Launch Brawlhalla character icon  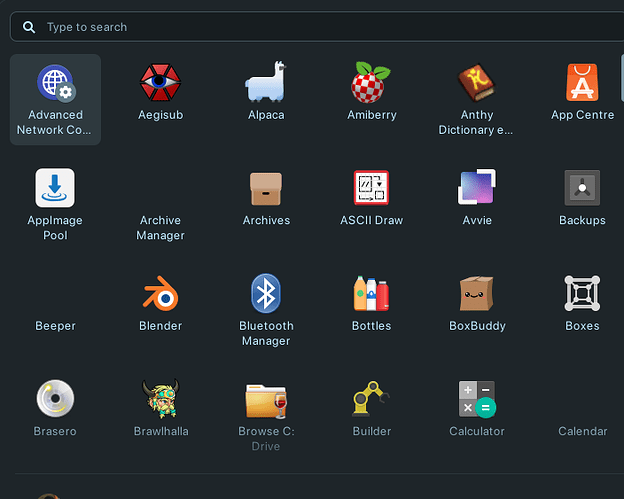pyautogui.click(x=161, y=399)
